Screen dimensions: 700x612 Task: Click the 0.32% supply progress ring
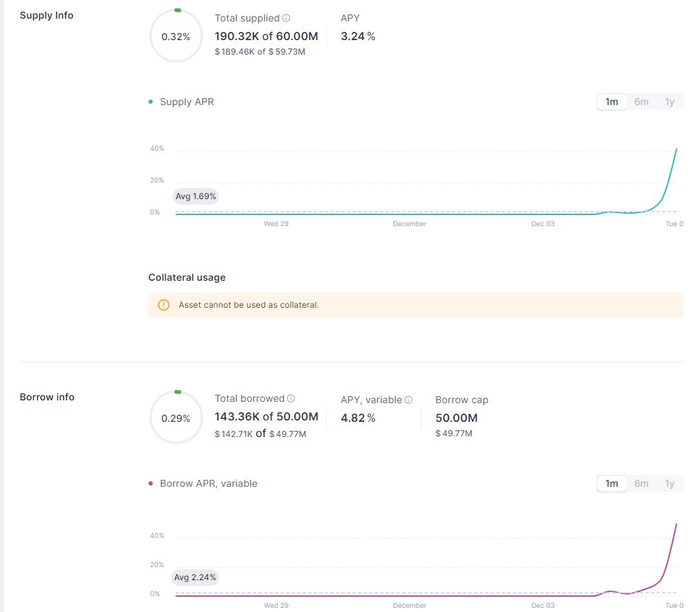pyautogui.click(x=176, y=36)
